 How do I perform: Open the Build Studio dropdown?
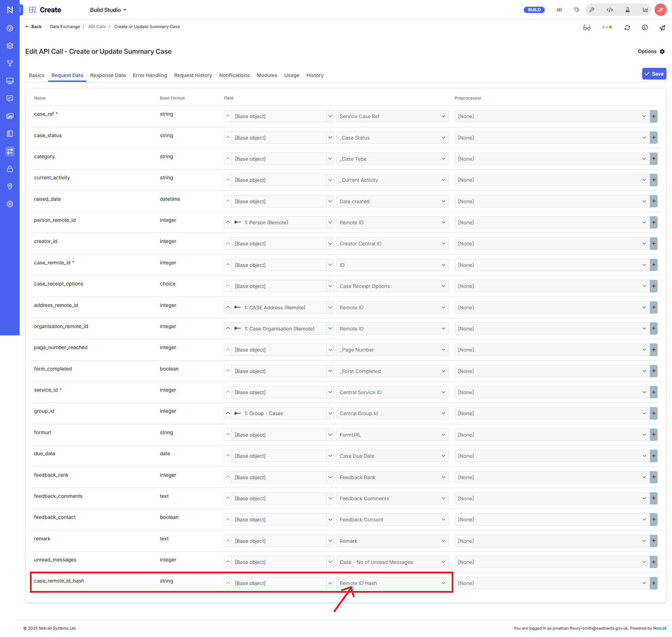(x=108, y=10)
